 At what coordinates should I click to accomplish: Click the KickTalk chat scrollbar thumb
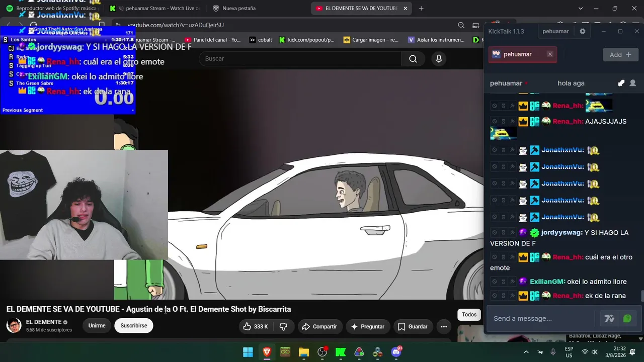click(x=641, y=296)
